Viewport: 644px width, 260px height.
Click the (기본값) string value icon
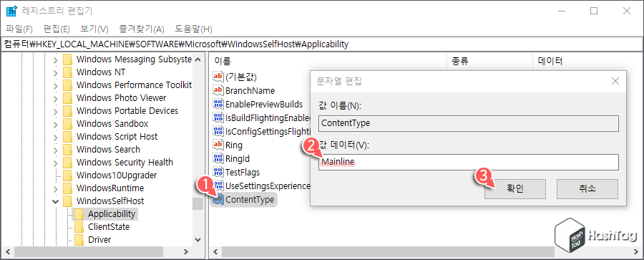point(218,77)
